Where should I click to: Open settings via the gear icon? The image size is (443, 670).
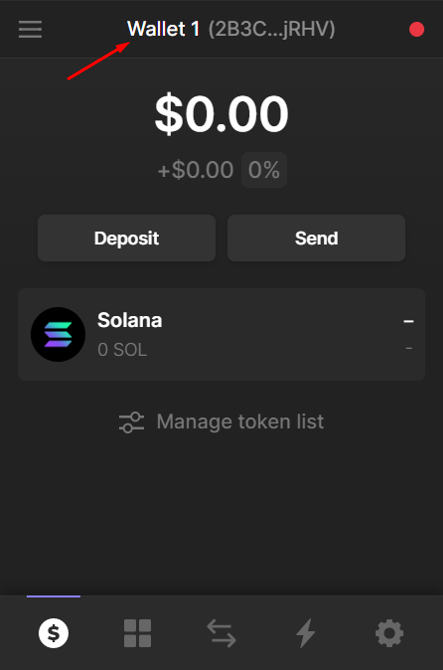click(x=389, y=633)
